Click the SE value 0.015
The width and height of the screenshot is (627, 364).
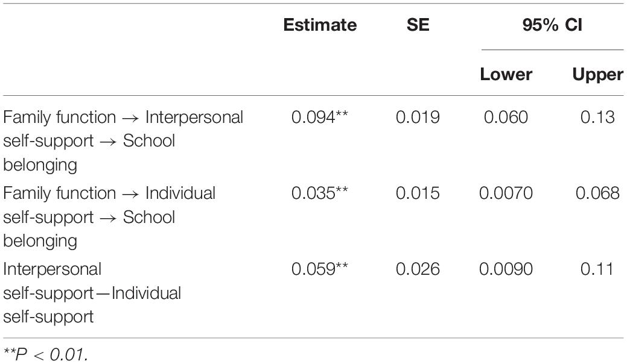418,193
